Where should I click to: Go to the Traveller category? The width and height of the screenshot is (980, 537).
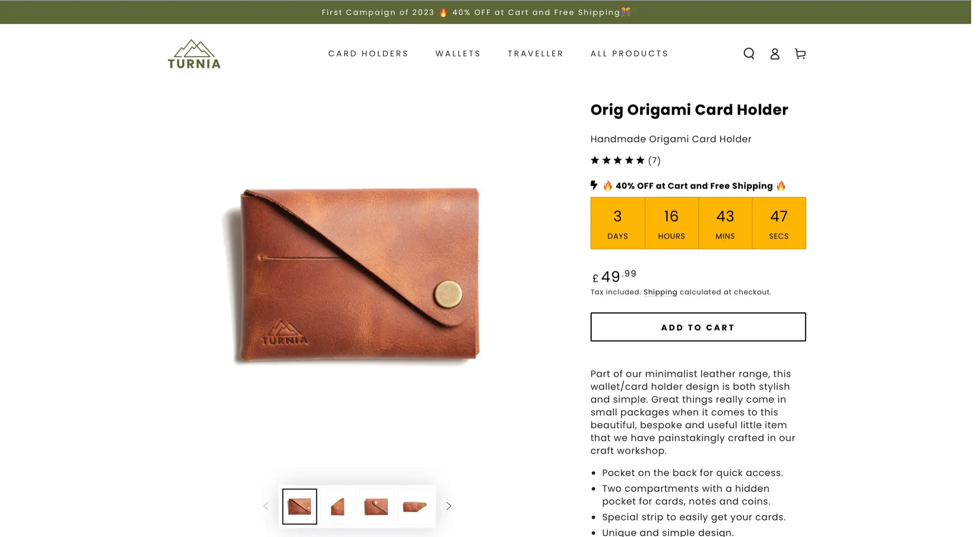click(535, 54)
